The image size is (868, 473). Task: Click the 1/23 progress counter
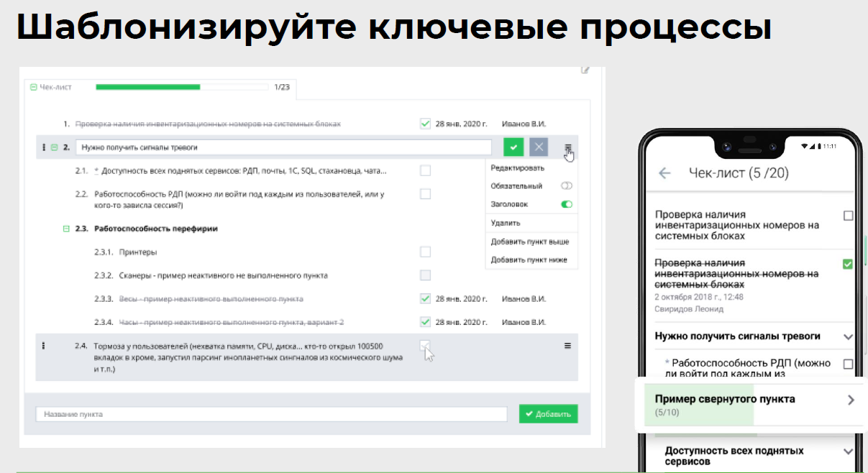tap(282, 87)
